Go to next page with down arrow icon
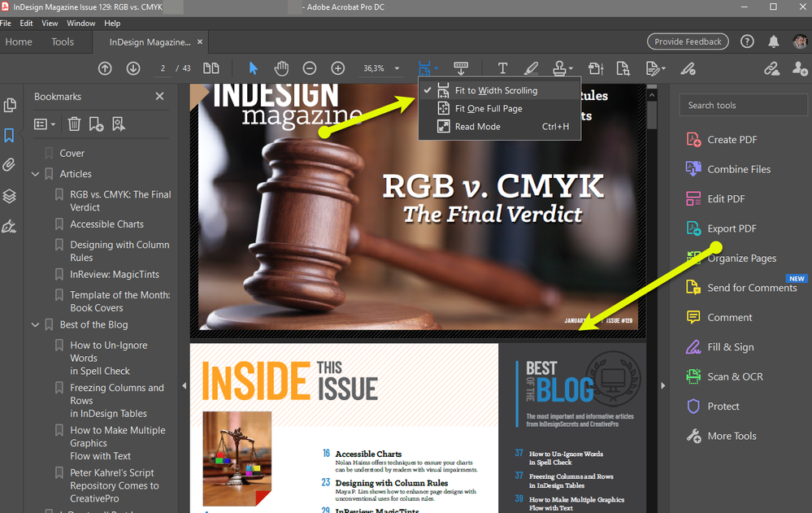The height and width of the screenshot is (513, 812). 133,68
